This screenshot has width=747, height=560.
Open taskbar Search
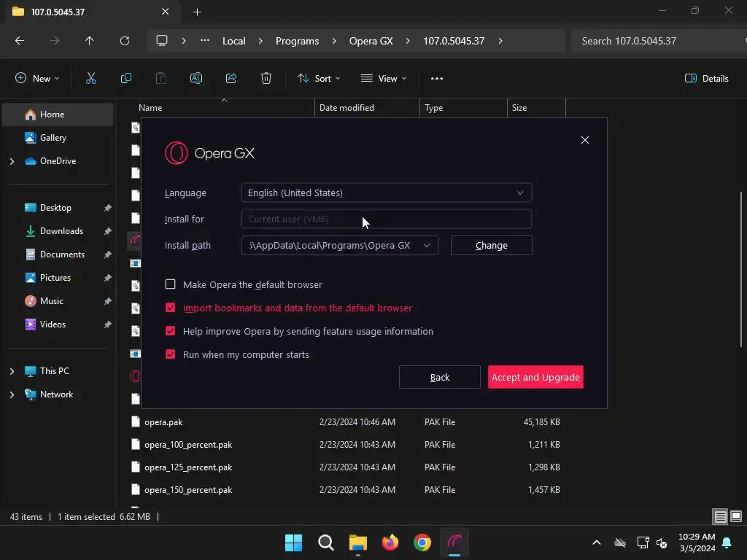pos(326,542)
